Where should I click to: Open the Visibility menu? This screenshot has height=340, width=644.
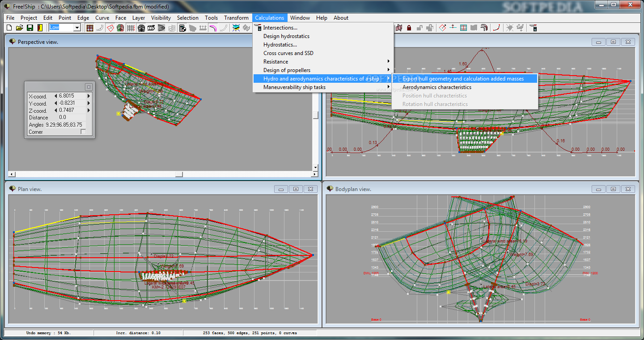click(x=161, y=18)
